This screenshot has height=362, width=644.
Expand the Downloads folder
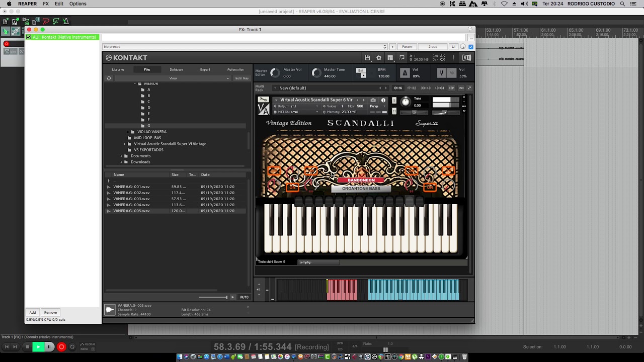click(121, 162)
